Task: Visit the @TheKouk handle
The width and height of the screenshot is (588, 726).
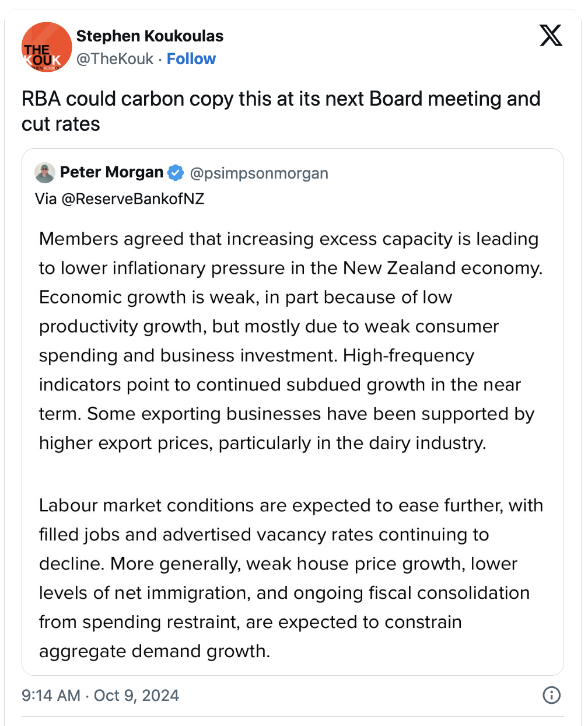Action: tap(115, 59)
